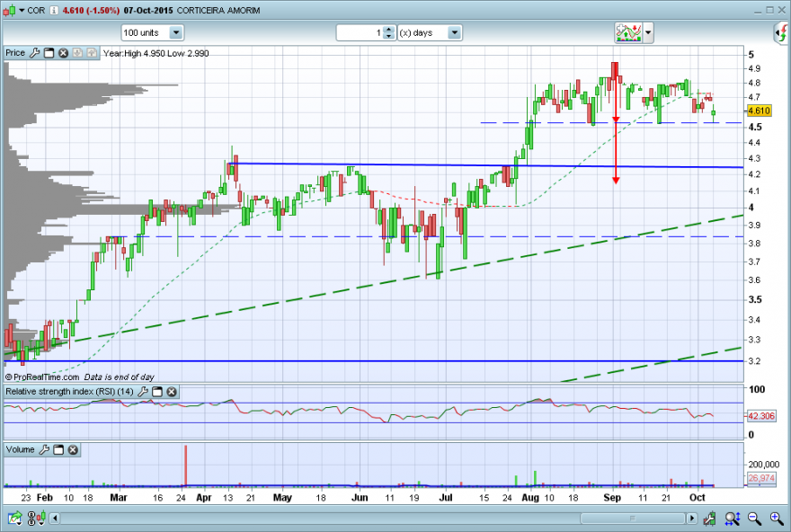Zoom in with the plus magnifier
Viewport: 791px width, 532px height.
coord(777,518)
